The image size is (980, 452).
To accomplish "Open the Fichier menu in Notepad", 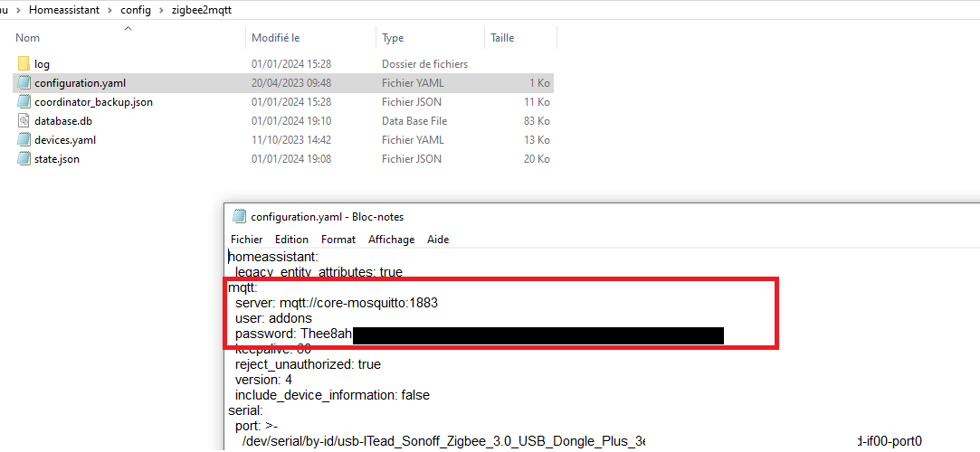I will pos(246,240).
